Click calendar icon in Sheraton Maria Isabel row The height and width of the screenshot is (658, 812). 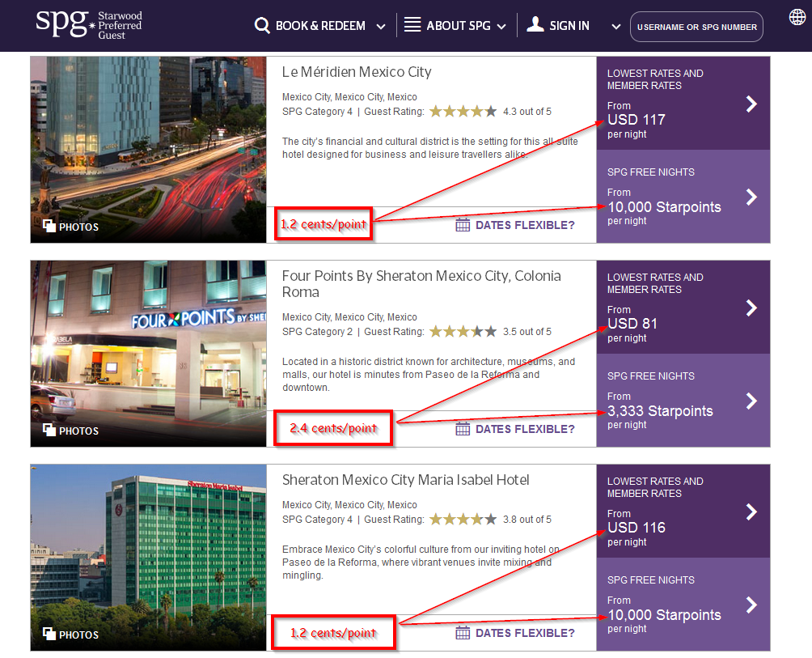[x=463, y=633]
